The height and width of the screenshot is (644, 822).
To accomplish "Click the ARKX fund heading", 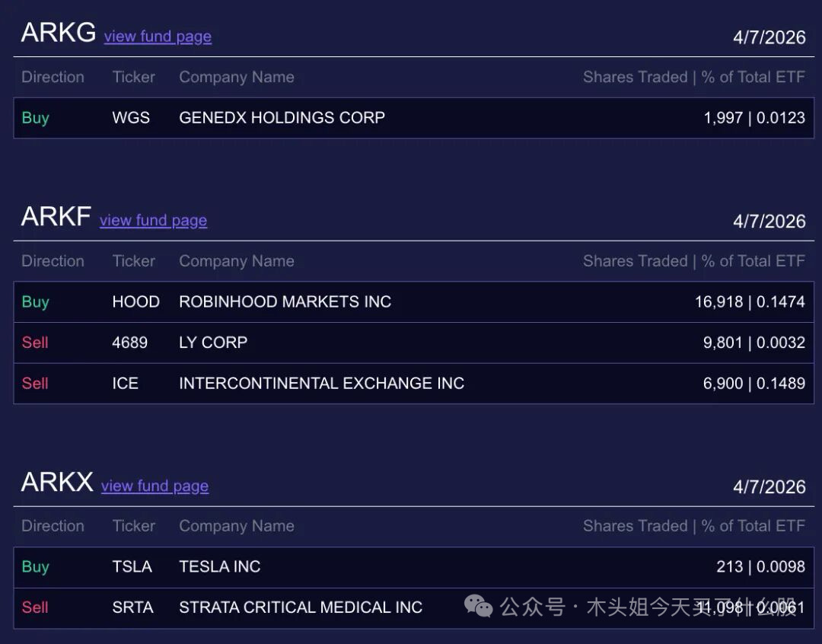I will (57, 482).
